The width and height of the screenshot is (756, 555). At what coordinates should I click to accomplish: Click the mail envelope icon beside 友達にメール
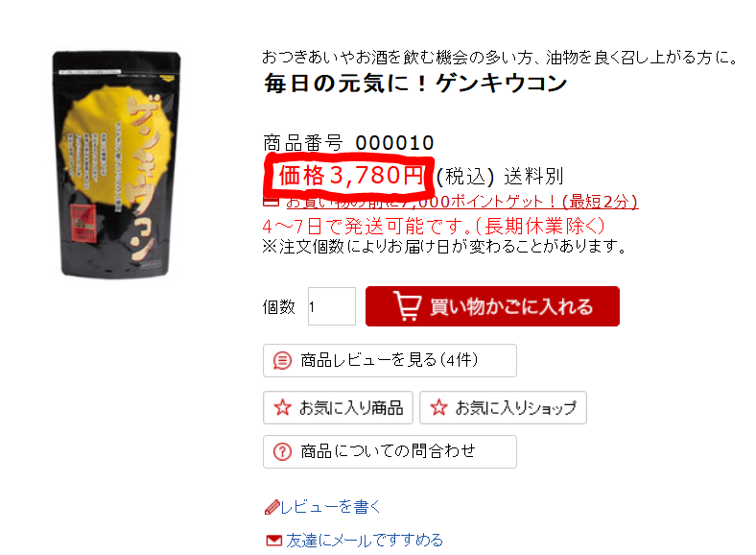click(273, 540)
